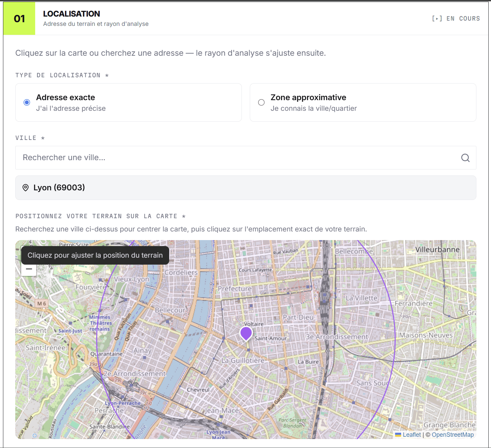This screenshot has height=448, width=491.
Task: Click the Grange Blanche label on the map
Action: coord(449,425)
